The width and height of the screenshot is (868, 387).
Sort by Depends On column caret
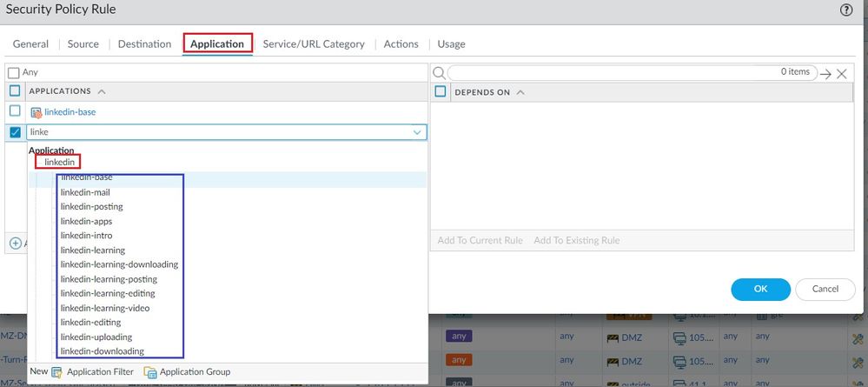[520, 92]
